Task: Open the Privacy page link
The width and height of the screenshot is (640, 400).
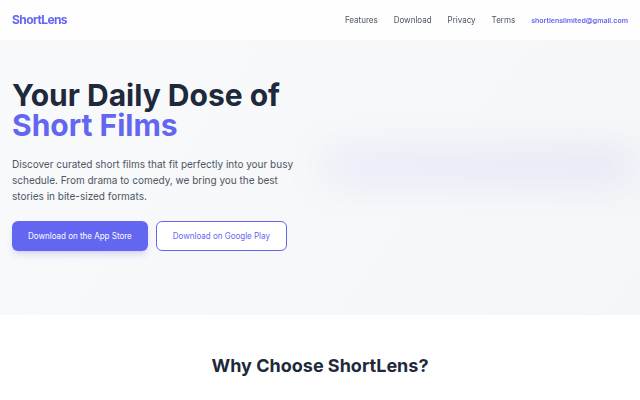Action: tap(461, 20)
